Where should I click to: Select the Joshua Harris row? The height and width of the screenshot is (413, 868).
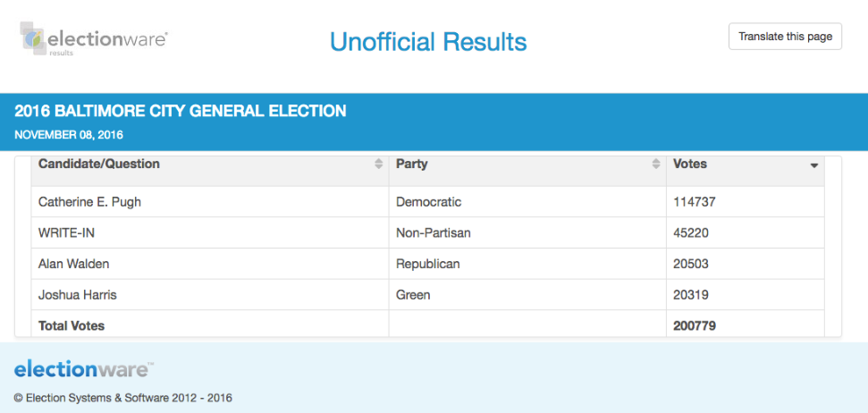point(78,295)
